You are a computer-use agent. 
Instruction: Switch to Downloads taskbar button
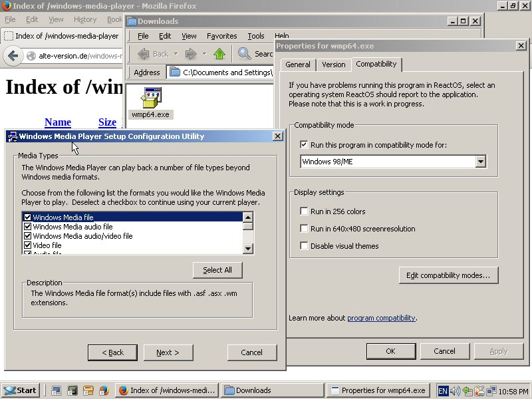pos(273,390)
